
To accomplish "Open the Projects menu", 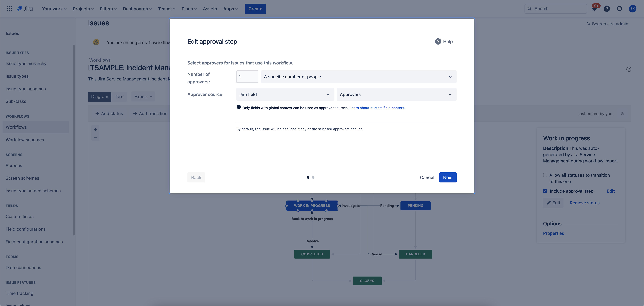I will (83, 9).
